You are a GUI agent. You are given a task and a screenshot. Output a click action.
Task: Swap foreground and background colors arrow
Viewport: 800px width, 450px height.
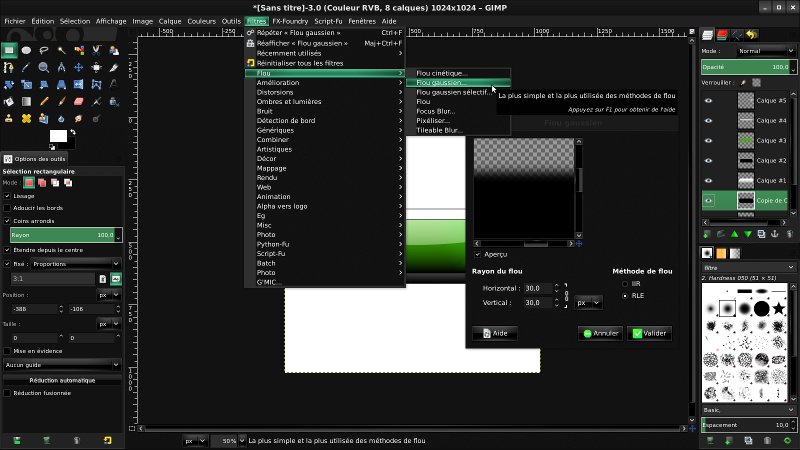click(73, 132)
